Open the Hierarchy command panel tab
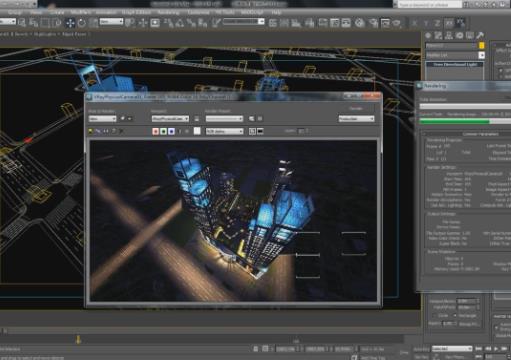 pos(449,35)
